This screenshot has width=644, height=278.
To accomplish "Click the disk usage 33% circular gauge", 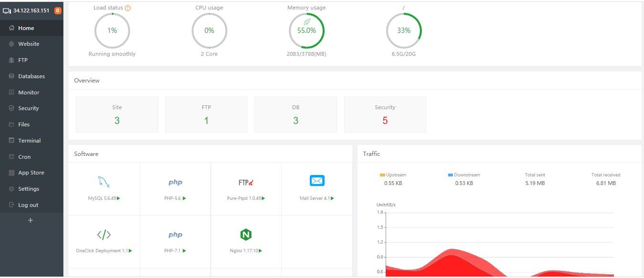I will click(x=404, y=31).
